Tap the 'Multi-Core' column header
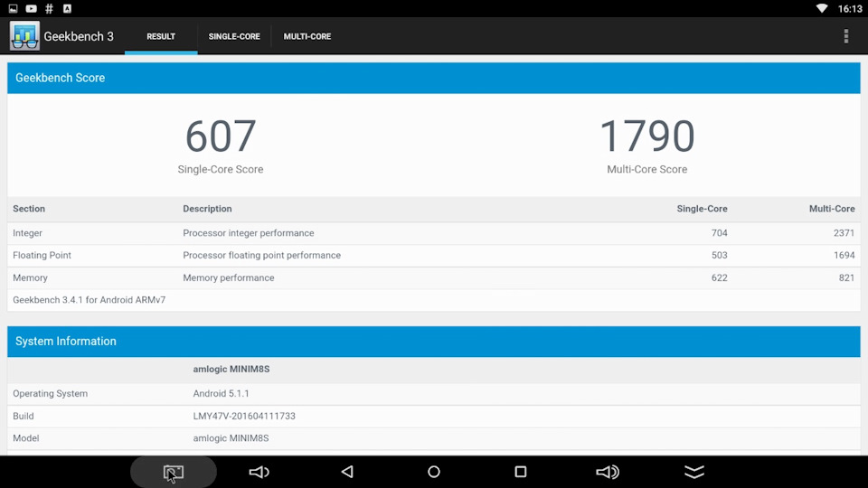Screen dimensions: 868x488 click(832, 209)
